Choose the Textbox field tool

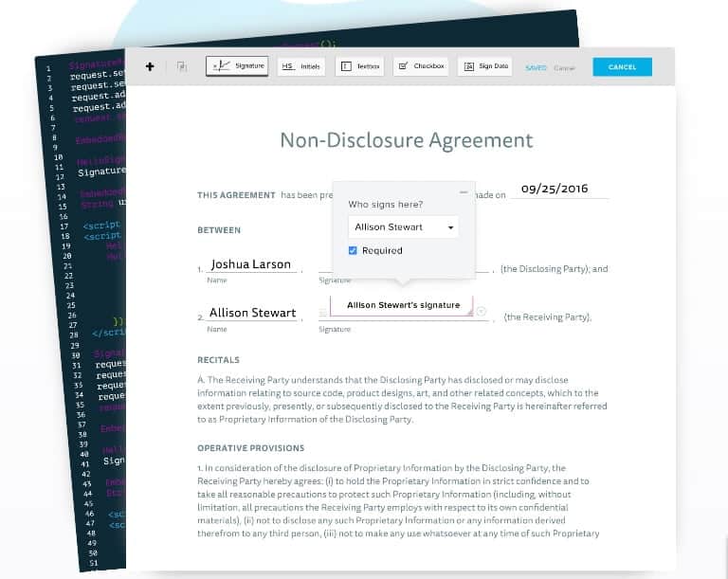coord(359,66)
